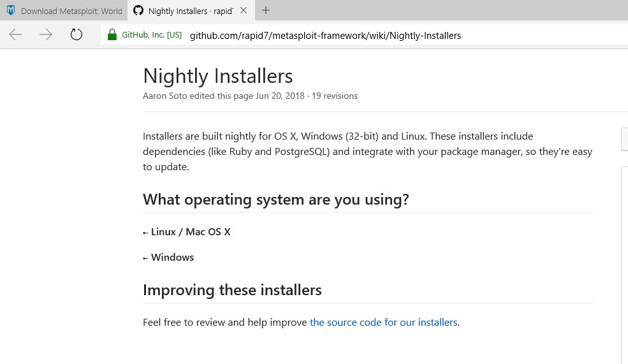Focus the github.com URL address field

pyautogui.click(x=325, y=36)
